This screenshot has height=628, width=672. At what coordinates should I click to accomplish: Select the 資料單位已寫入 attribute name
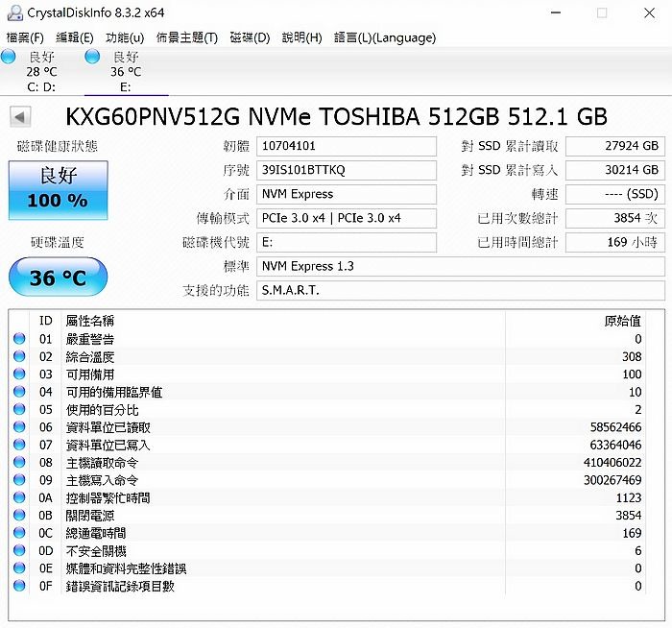tap(108, 445)
